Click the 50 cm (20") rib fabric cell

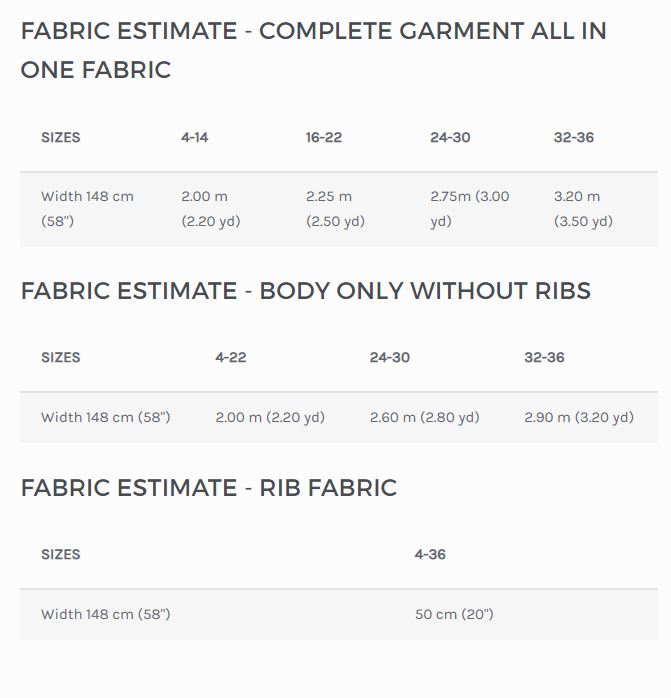(x=454, y=614)
